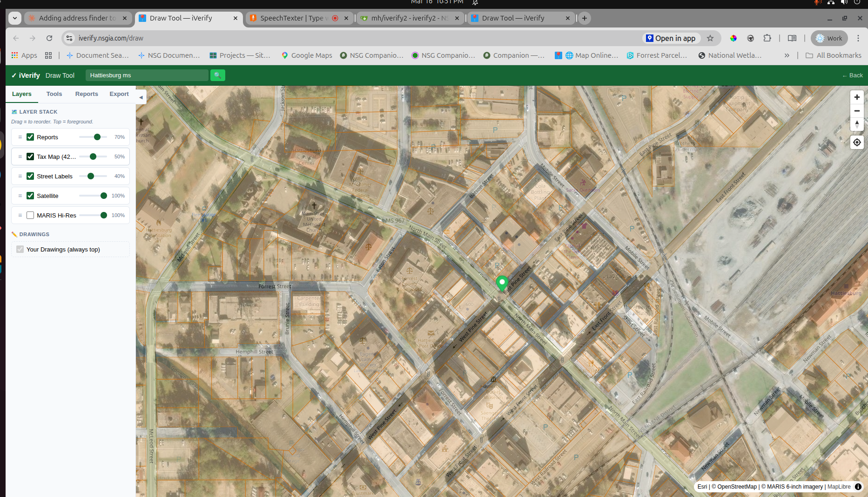The image size is (868, 497).
Task: Click the green search magnifier button
Action: pyautogui.click(x=217, y=75)
